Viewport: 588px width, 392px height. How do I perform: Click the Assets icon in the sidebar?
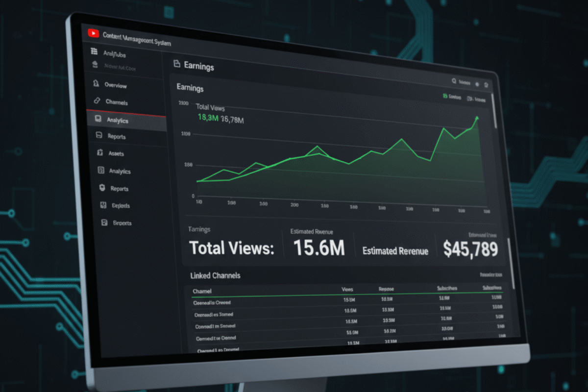pos(99,153)
